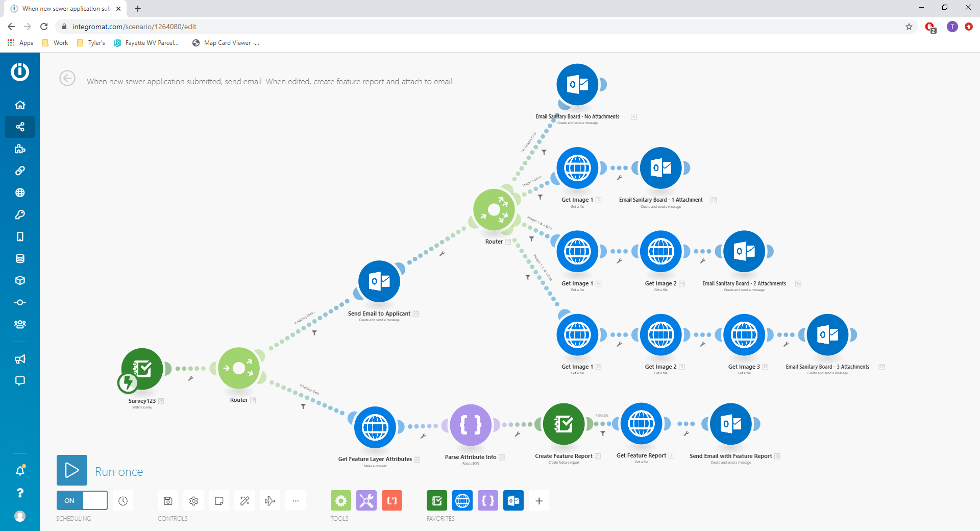Go back using scenario back arrow
The height and width of the screenshot is (531, 980).
pyautogui.click(x=67, y=78)
